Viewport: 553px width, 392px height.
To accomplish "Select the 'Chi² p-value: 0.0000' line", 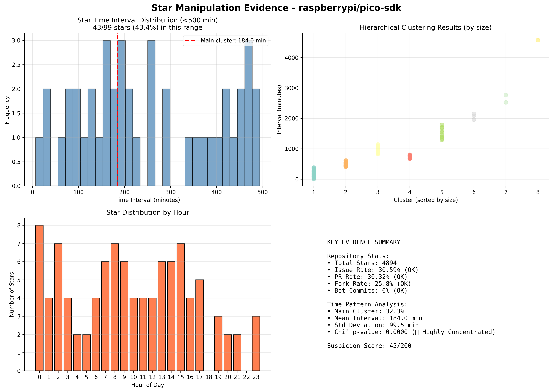I will point(411,332).
